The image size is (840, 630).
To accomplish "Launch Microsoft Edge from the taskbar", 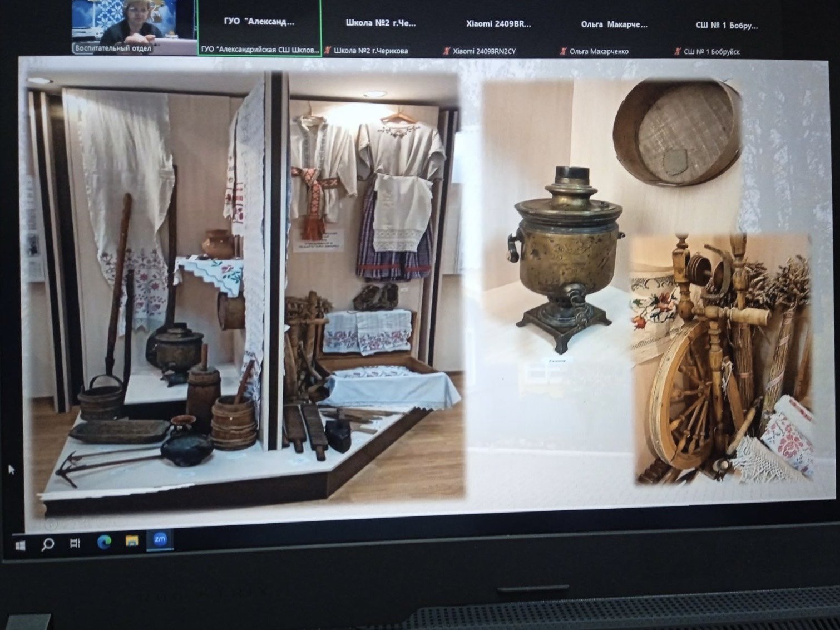I will click(104, 542).
